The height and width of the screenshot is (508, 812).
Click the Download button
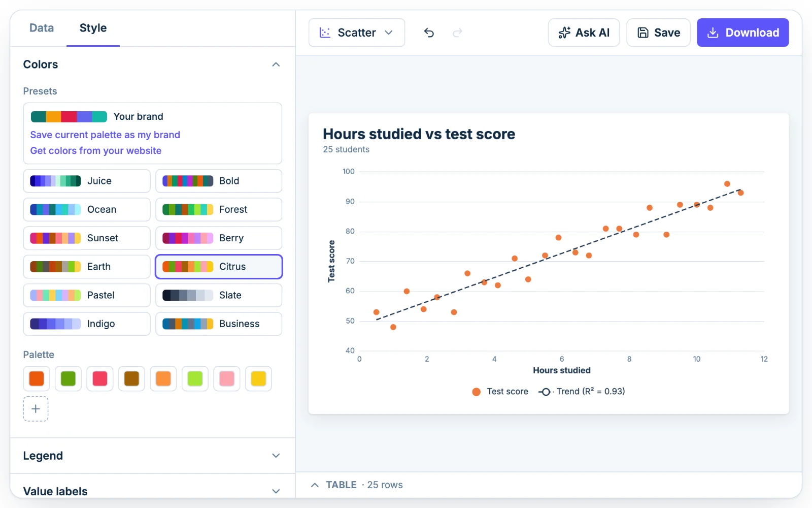point(742,33)
